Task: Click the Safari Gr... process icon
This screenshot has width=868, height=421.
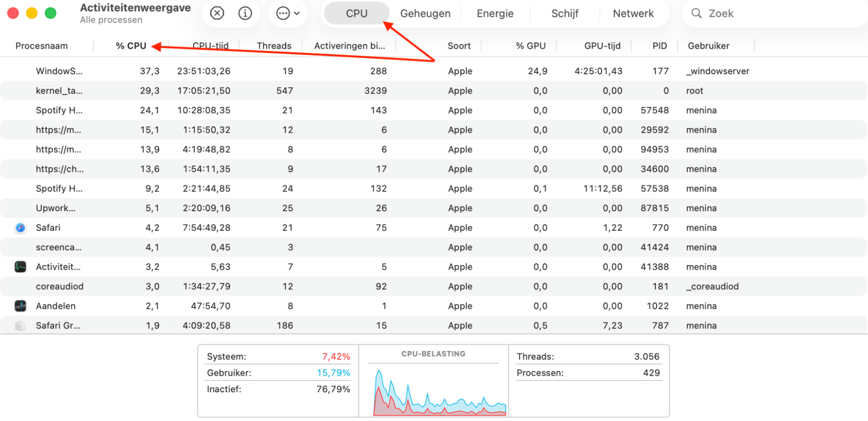Action: [20, 325]
